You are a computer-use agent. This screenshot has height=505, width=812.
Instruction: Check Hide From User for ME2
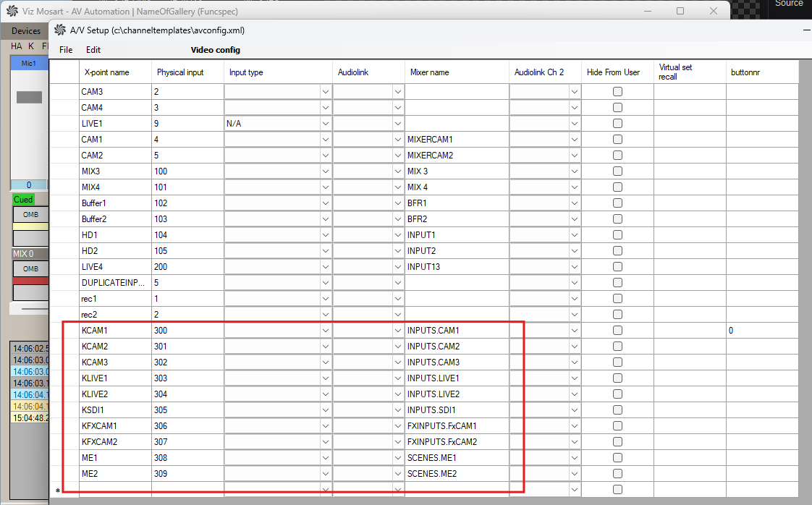(x=617, y=474)
